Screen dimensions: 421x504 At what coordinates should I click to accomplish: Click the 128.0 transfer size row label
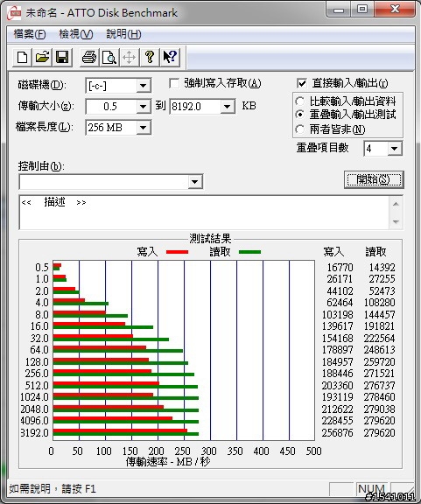pyautogui.click(x=37, y=362)
